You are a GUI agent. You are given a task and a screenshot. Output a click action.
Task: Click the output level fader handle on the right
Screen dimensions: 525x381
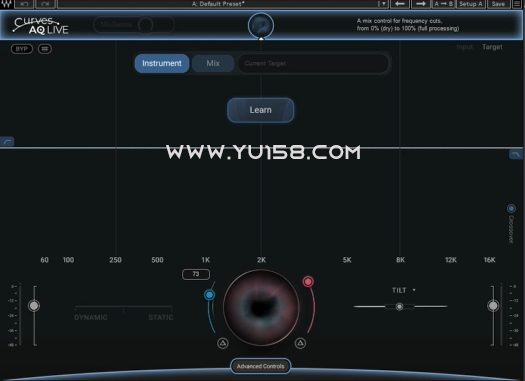pyautogui.click(x=493, y=306)
